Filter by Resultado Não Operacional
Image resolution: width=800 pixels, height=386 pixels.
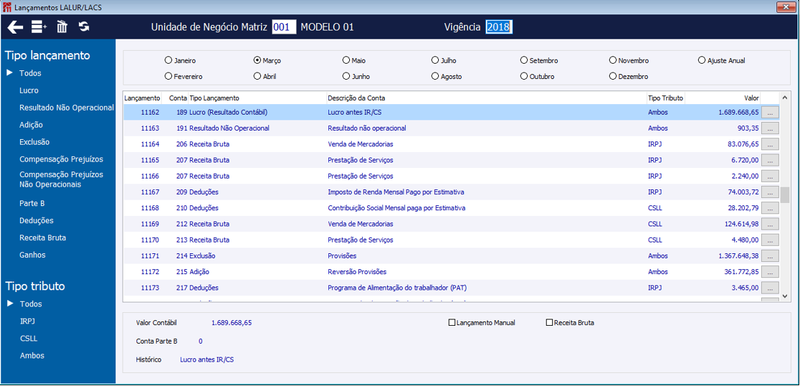66,108
